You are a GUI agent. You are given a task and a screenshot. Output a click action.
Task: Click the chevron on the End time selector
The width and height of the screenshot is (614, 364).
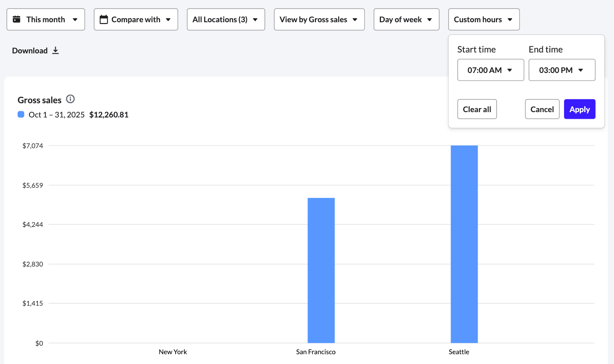(581, 70)
